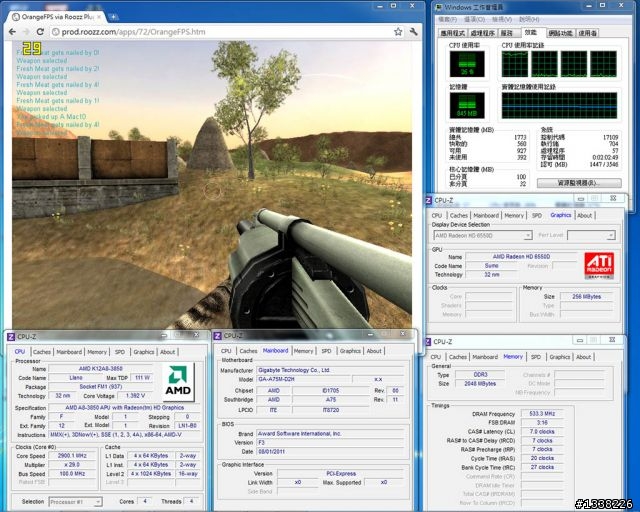Click the package value "Socket FM1 (937)"
This screenshot has height=512, width=640.
[100, 387]
